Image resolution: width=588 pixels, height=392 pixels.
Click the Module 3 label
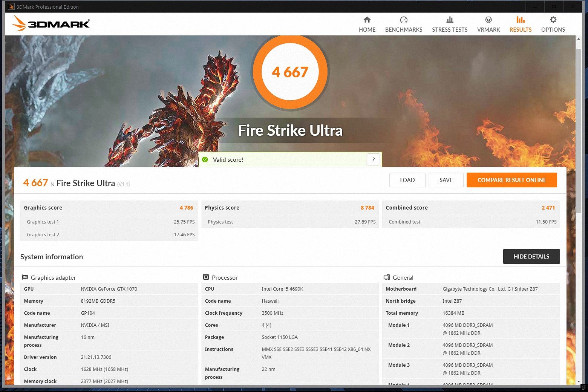click(399, 365)
